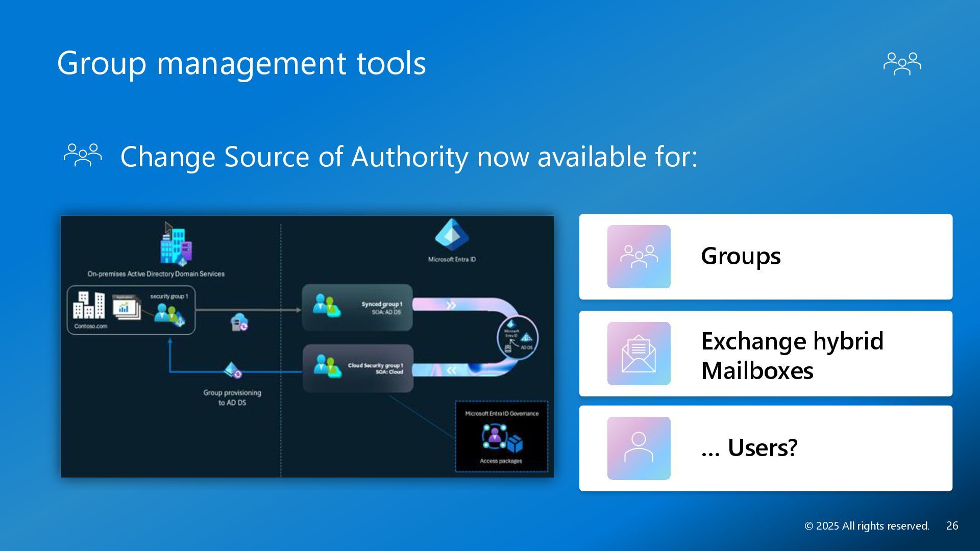This screenshot has width=980, height=551.
Task: Click the Access packages icon
Action: point(502,439)
